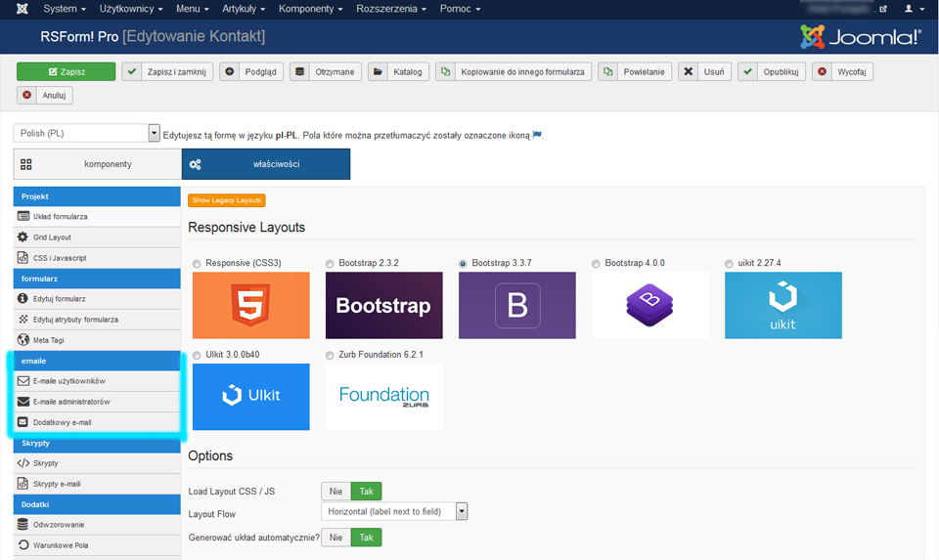Select Bootstrap 4.0.0 radio button

tap(596, 264)
